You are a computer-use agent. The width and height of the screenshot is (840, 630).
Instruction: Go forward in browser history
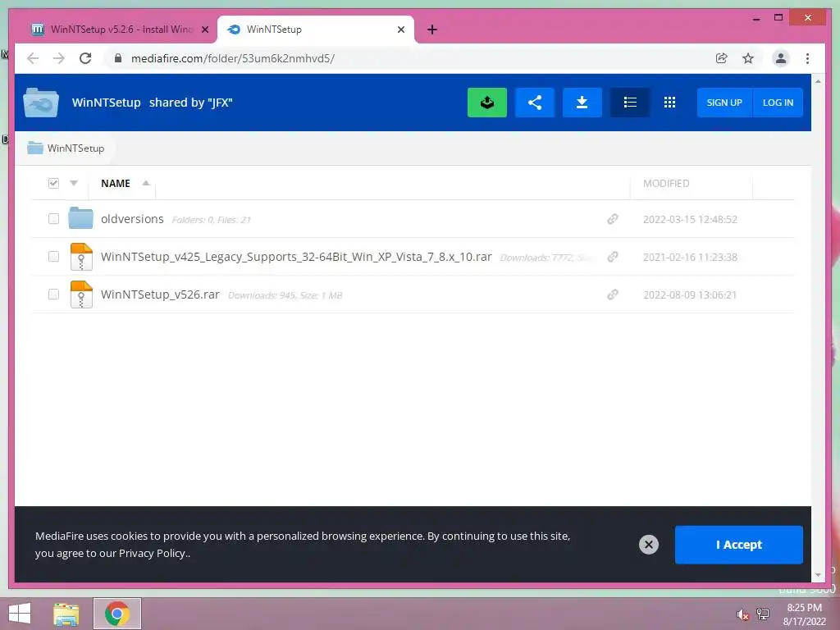[x=59, y=58]
